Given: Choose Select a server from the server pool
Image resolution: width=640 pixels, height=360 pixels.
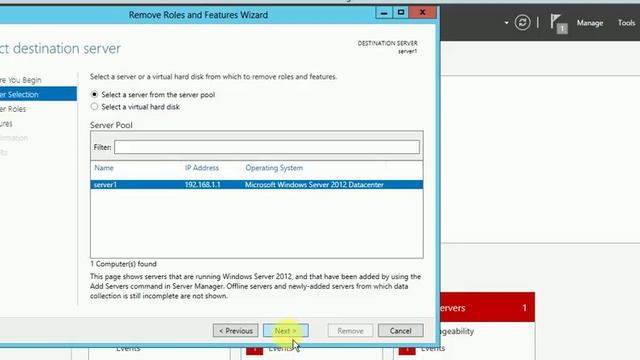Looking at the screenshot, I should tap(94, 94).
